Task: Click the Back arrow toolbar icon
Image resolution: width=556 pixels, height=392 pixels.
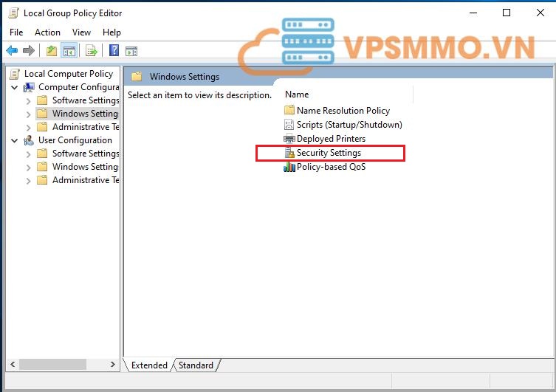Action: pyautogui.click(x=12, y=50)
